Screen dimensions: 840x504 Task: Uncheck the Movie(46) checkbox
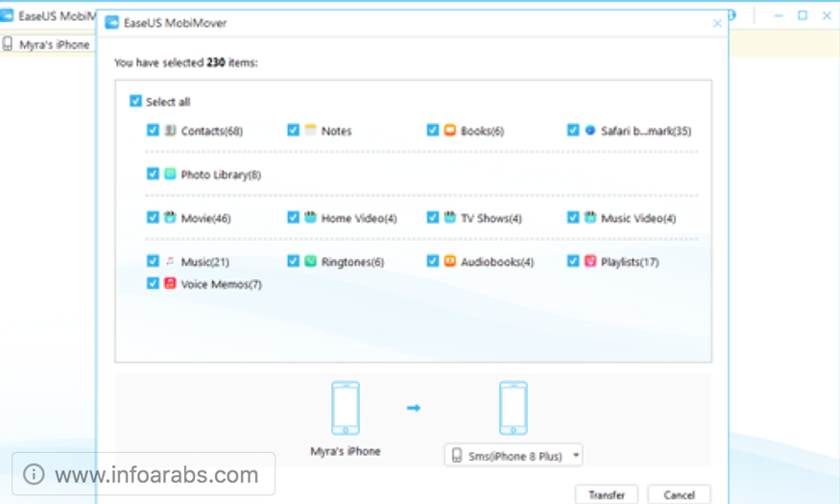pyautogui.click(x=153, y=218)
